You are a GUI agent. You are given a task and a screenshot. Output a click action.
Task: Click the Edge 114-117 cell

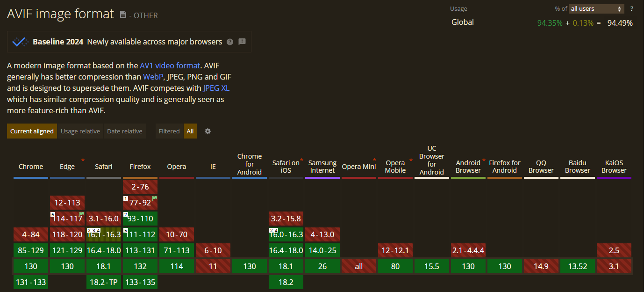click(x=67, y=219)
